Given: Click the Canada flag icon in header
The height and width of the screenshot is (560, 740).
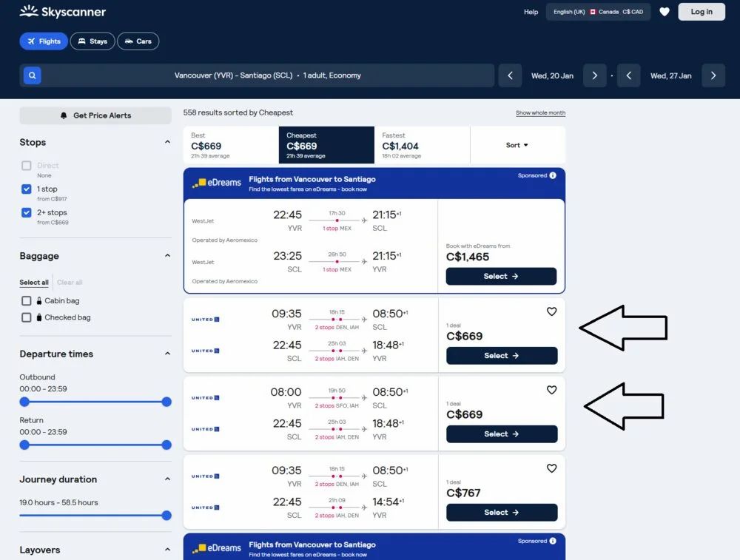Looking at the screenshot, I should [x=593, y=12].
